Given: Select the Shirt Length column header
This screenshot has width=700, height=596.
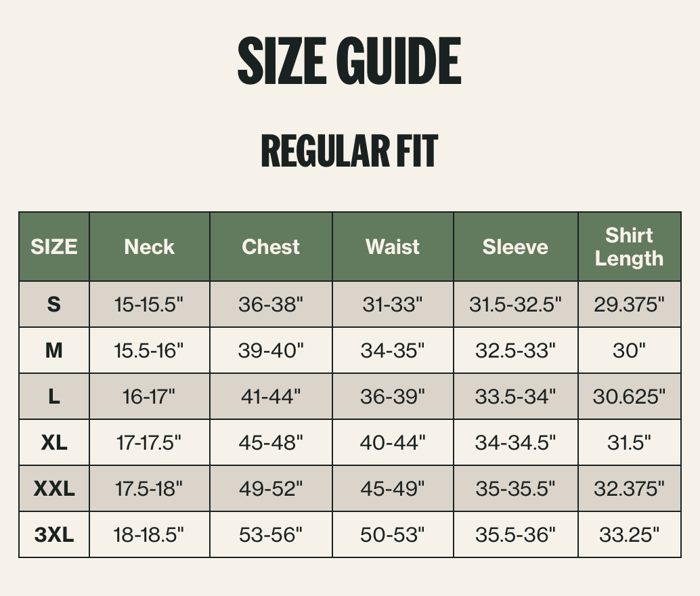Looking at the screenshot, I should click(x=630, y=247).
